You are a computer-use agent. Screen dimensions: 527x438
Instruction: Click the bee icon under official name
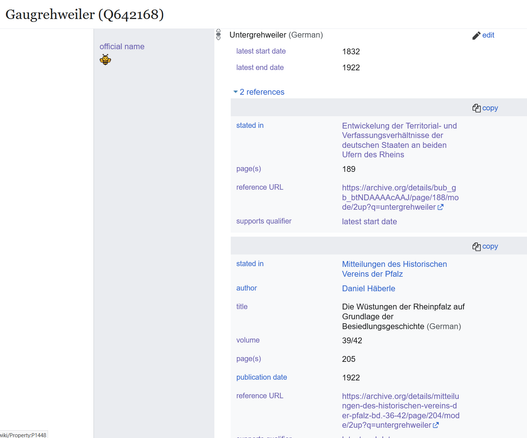click(105, 59)
